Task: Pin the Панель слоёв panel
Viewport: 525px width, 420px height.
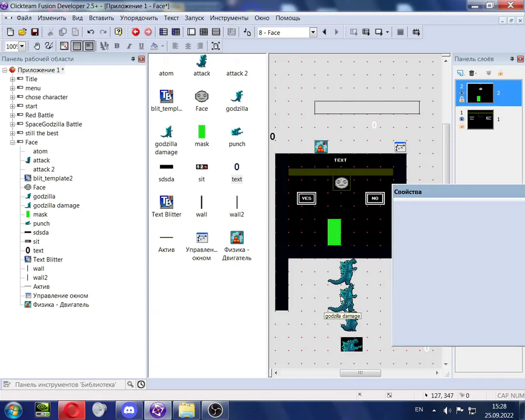Action: (512, 59)
